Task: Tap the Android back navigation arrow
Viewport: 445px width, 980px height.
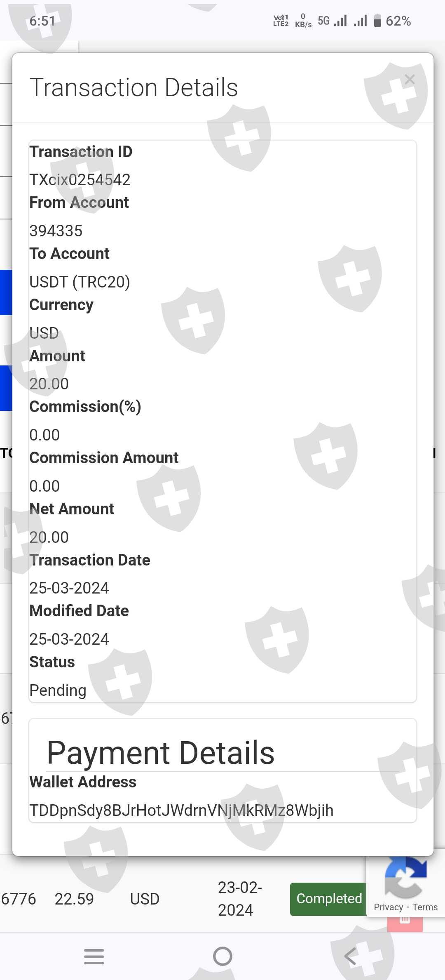Action: tap(350, 956)
